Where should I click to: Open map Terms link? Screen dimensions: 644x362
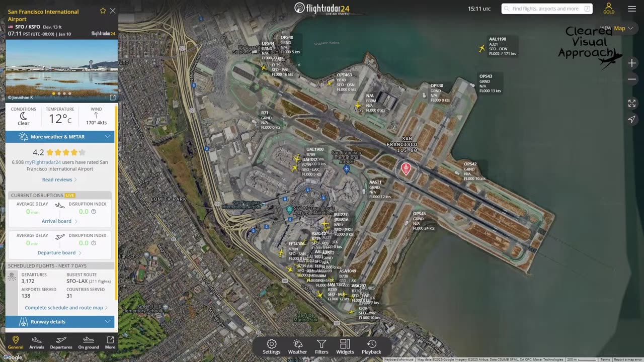click(605, 359)
